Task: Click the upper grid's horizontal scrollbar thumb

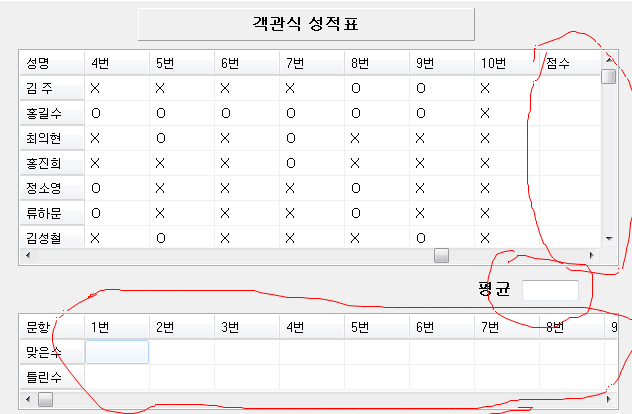Action: pos(441,256)
